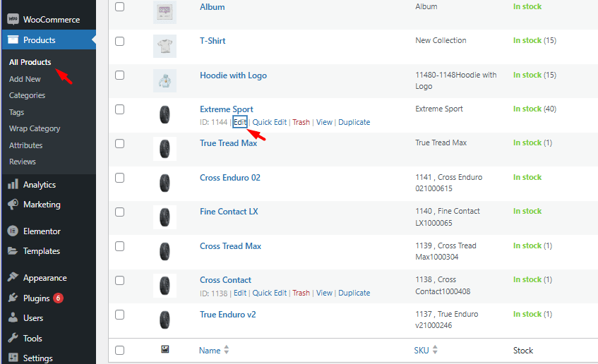Tick the checkbox for Extreme Sport product

(119, 109)
